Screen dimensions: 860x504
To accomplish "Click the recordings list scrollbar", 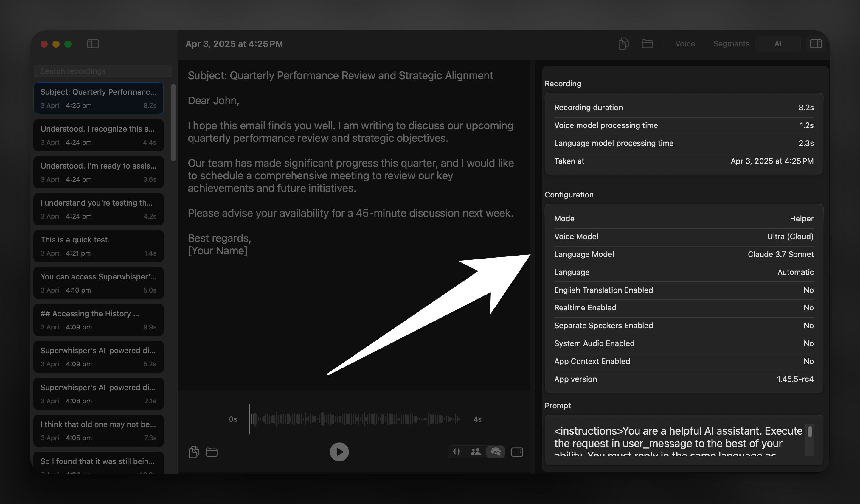I will click(x=173, y=123).
